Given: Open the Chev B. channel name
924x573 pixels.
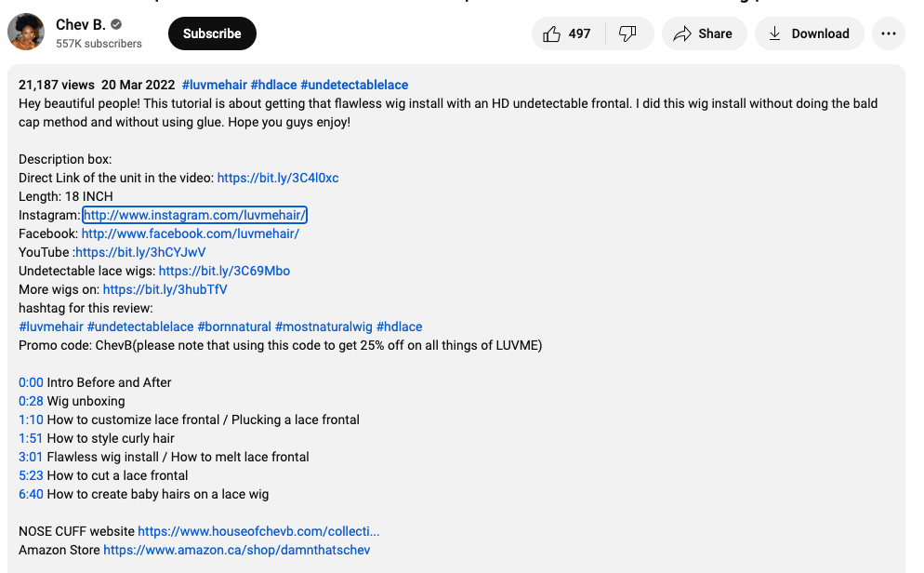Looking at the screenshot, I should coord(81,24).
